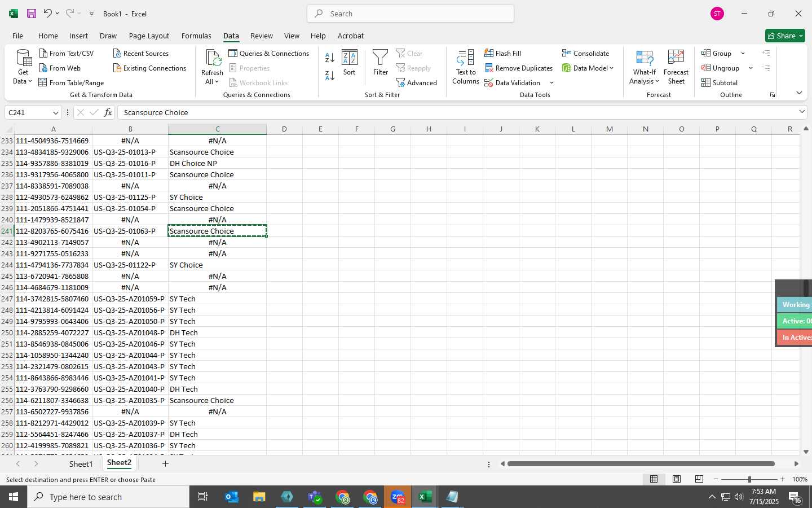Import From Table/Range
The width and height of the screenshot is (812, 508).
[x=72, y=82]
